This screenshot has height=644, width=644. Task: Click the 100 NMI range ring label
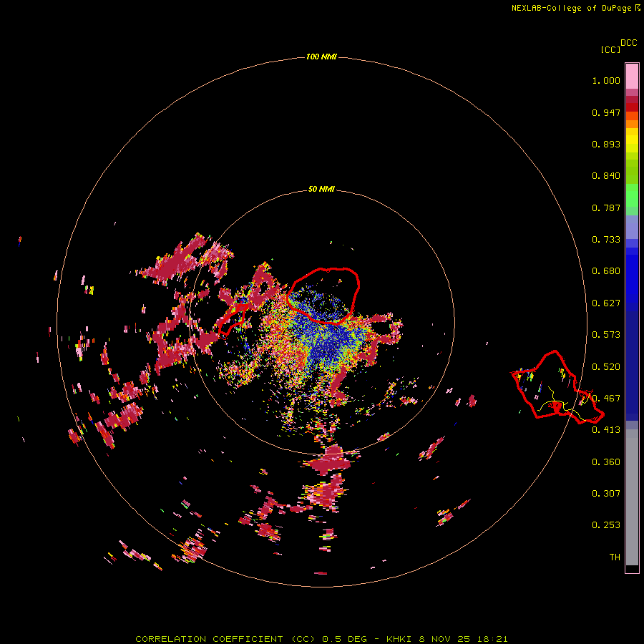coord(321,57)
